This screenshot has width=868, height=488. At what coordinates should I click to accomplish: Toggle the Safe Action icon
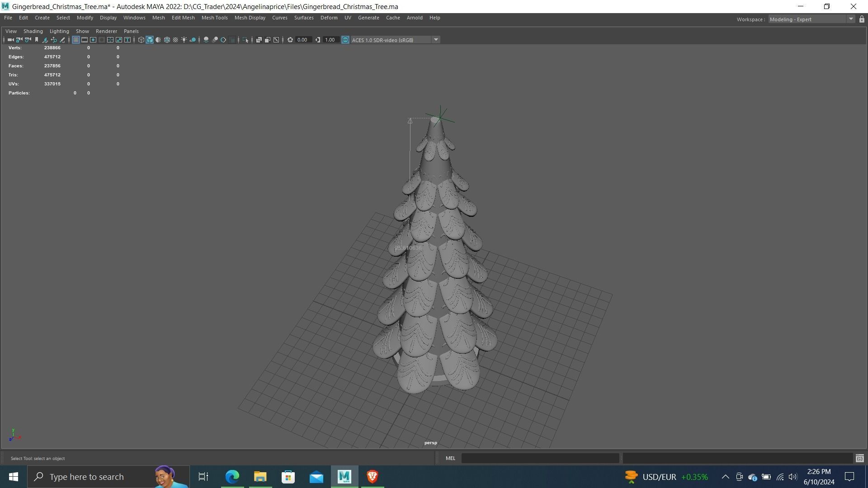pos(119,40)
